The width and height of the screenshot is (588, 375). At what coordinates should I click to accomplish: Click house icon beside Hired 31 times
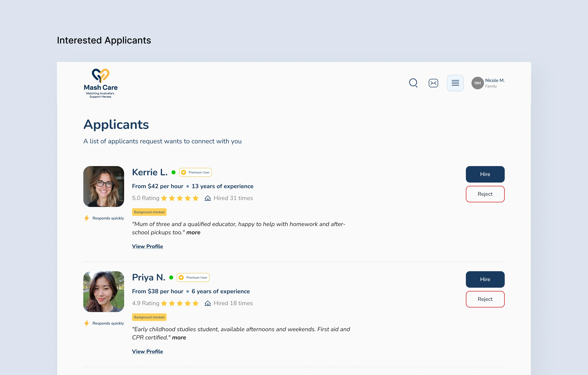[208, 198]
